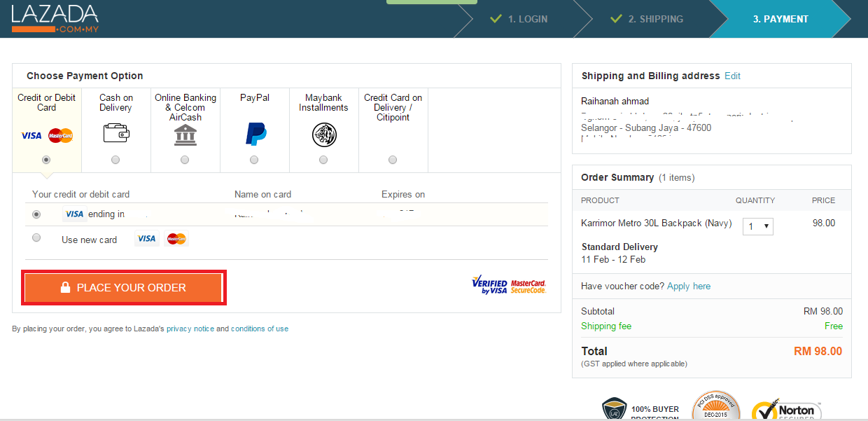Click the Online Banking bank building icon

(x=185, y=134)
